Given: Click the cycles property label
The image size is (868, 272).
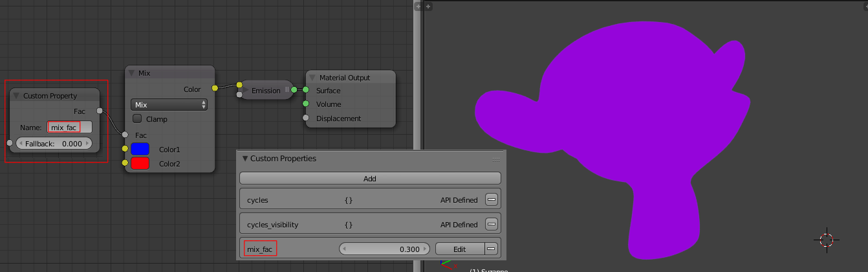Looking at the screenshot, I should tap(257, 200).
